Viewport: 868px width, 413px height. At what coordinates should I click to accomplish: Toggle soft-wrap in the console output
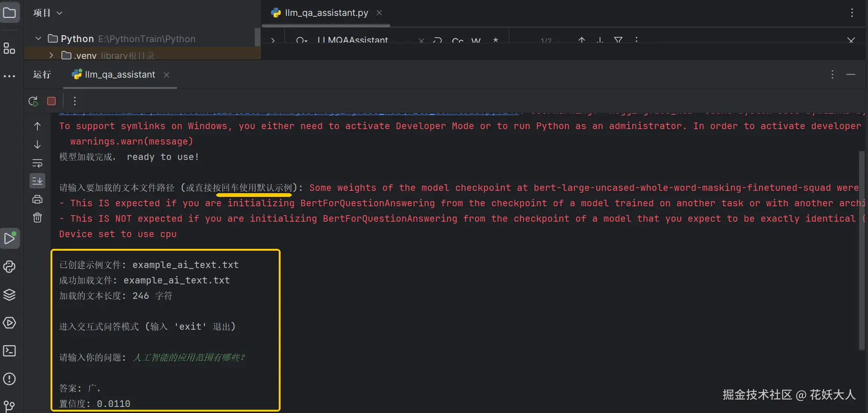(37, 163)
